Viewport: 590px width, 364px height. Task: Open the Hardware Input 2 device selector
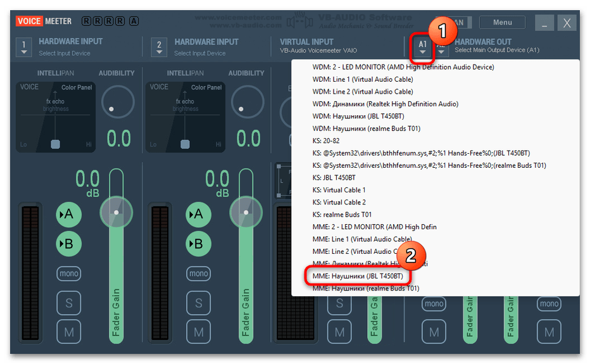[159, 47]
